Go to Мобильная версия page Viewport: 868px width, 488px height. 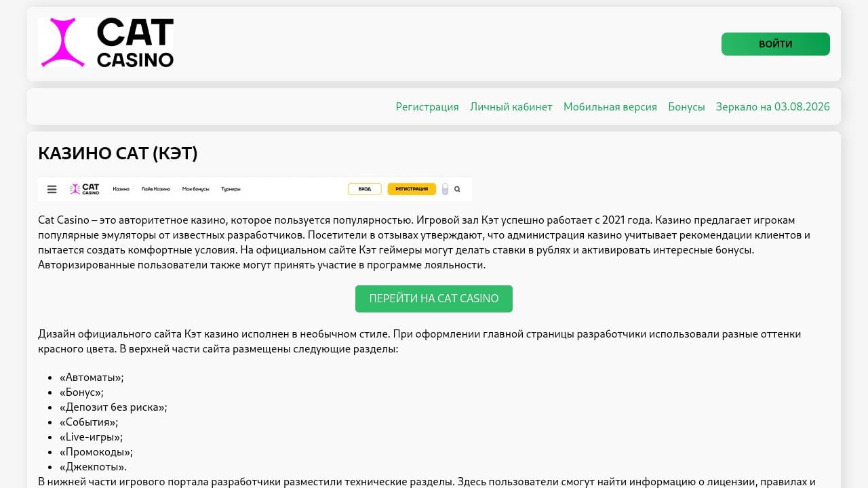coord(610,107)
